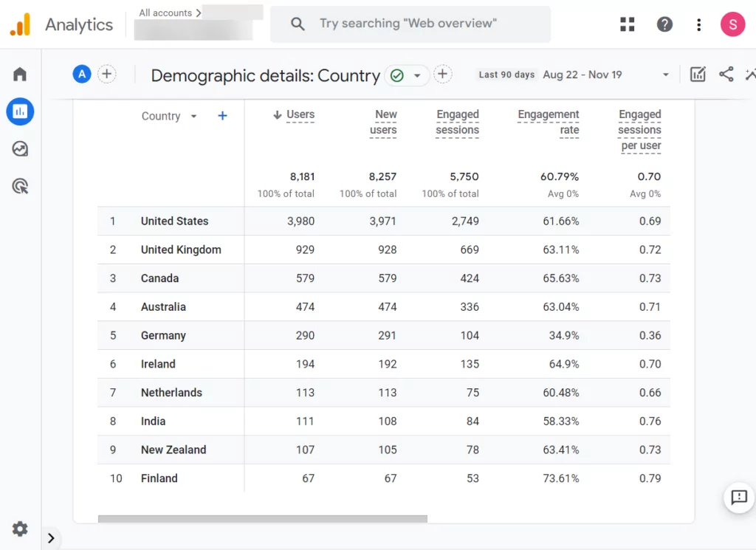
Task: Open the dropdown beside the status checkmark
Action: point(417,76)
